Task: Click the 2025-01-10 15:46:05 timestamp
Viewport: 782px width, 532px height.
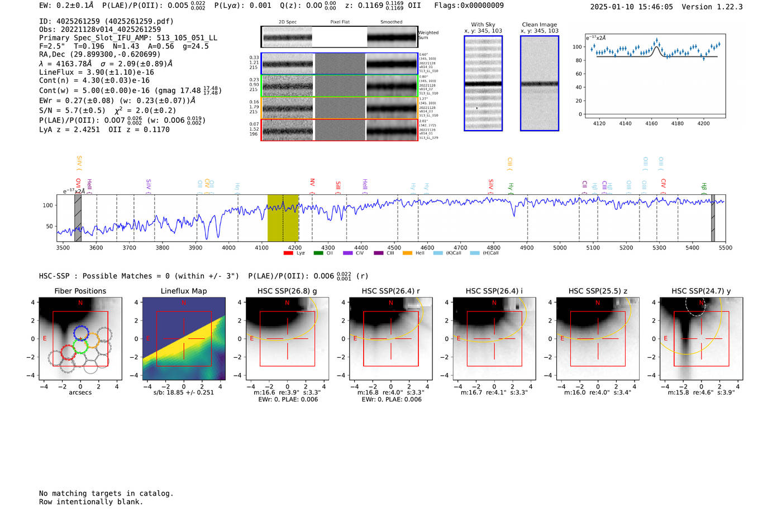Action: point(632,7)
